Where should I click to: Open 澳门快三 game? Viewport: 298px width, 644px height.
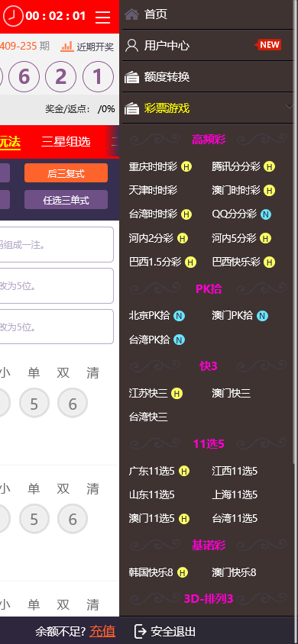(231, 394)
